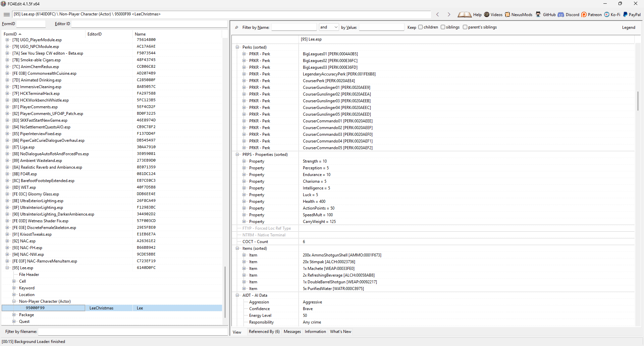Image resolution: width=644 pixels, height=346 pixels.
Task: Expand the Strength = 10 Property row
Action: pyautogui.click(x=244, y=161)
